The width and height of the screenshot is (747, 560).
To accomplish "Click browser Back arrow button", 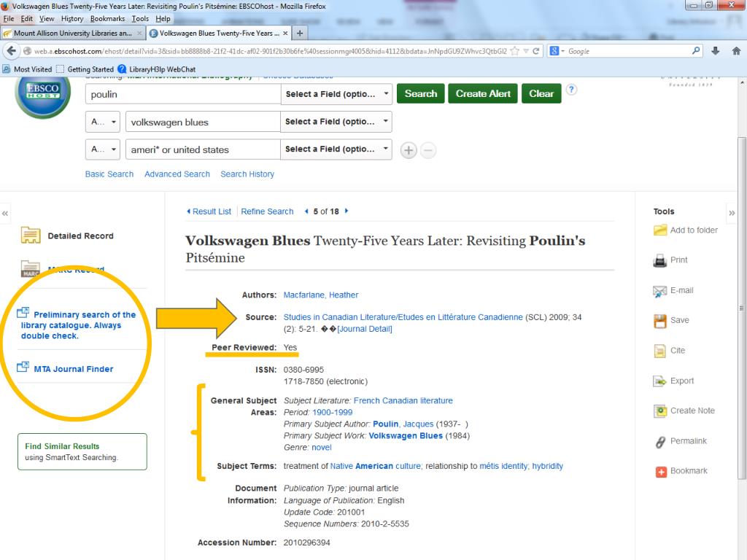I will coord(12,51).
